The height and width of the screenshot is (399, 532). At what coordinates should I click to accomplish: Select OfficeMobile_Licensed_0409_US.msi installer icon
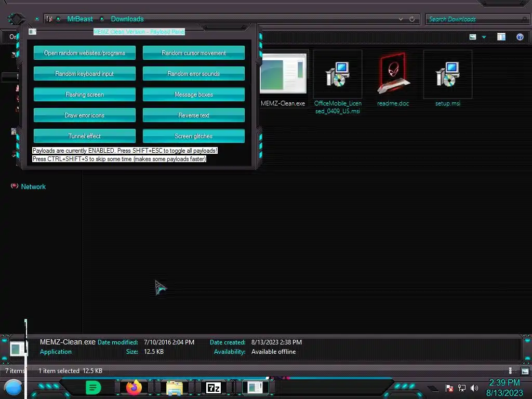pos(338,74)
